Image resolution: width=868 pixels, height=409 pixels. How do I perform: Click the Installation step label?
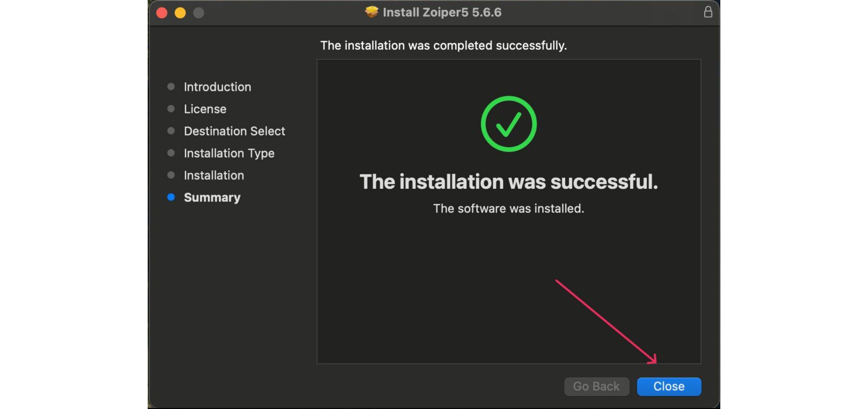click(214, 175)
